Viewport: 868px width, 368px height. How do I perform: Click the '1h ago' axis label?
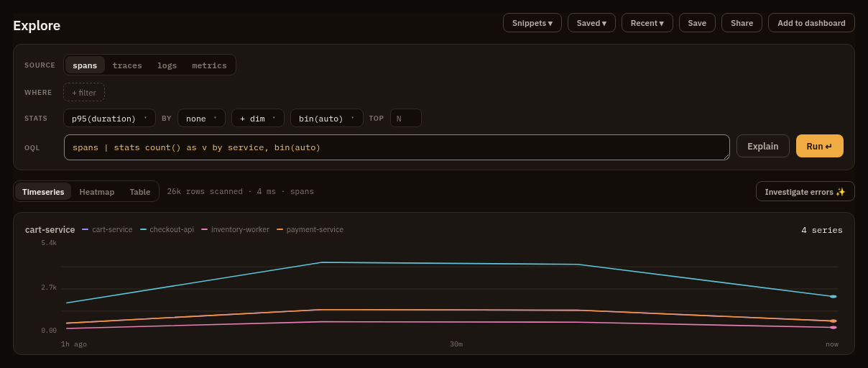pyautogui.click(x=74, y=344)
